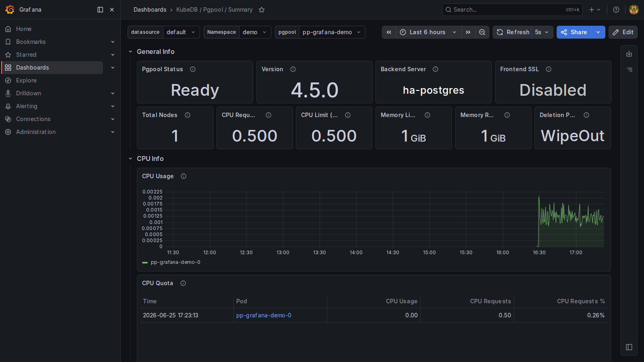Open the pgpool pp-grafana-demo dropdown
This screenshot has height=362, width=644.
[x=332, y=32]
